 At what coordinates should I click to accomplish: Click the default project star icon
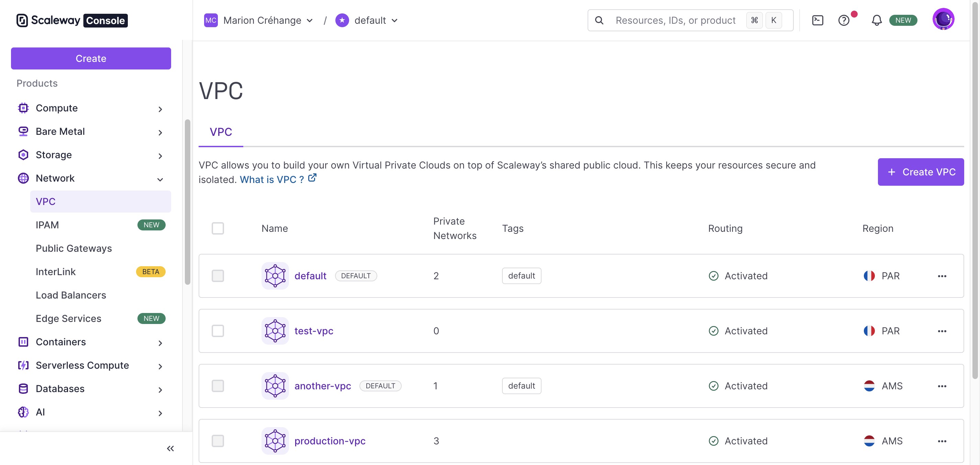pos(342,20)
